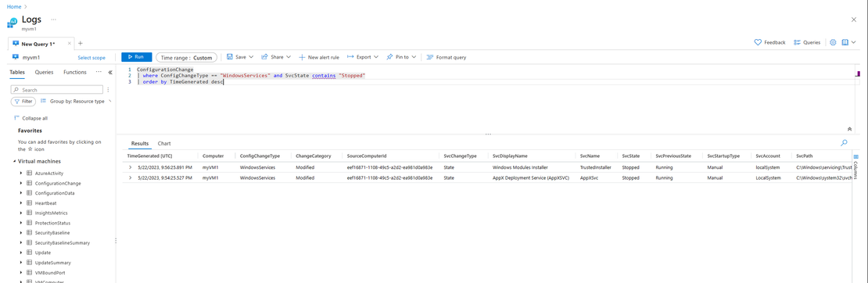Select the SecurityBaseline table
868x283 pixels.
pos(52,233)
